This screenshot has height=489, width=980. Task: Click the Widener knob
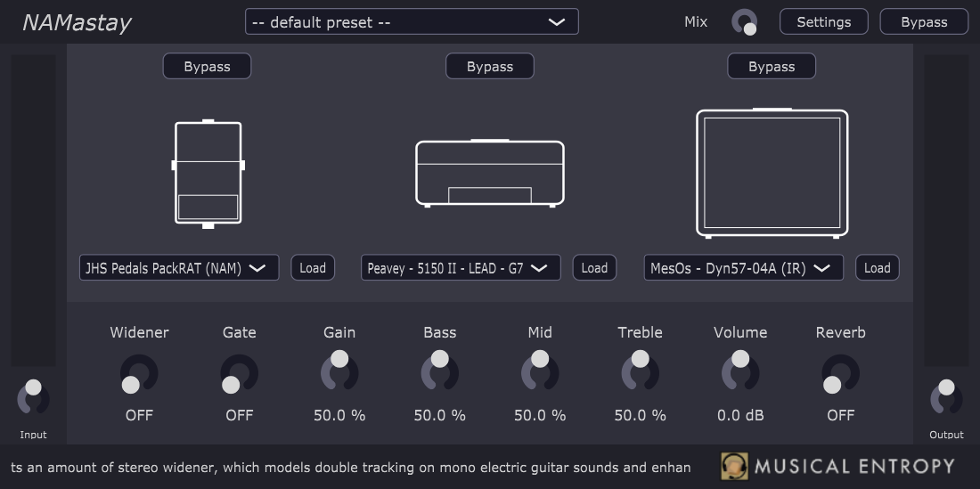[139, 373]
